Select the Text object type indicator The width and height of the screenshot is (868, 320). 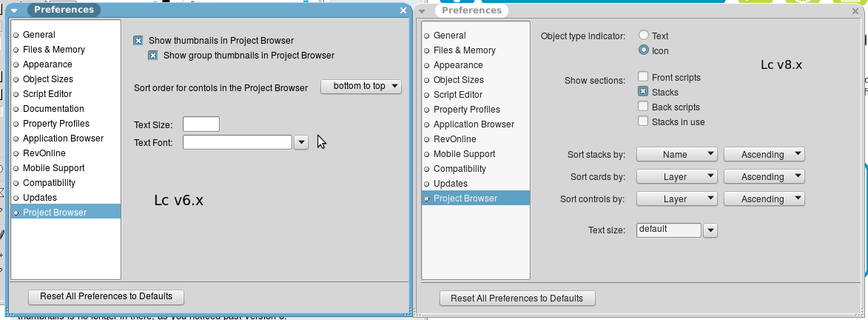pos(644,36)
